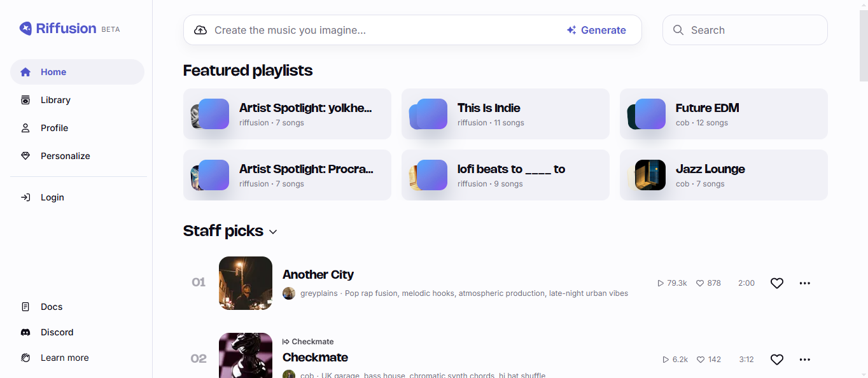The image size is (868, 378).
Task: Focus the Search input field
Action: pyautogui.click(x=745, y=30)
